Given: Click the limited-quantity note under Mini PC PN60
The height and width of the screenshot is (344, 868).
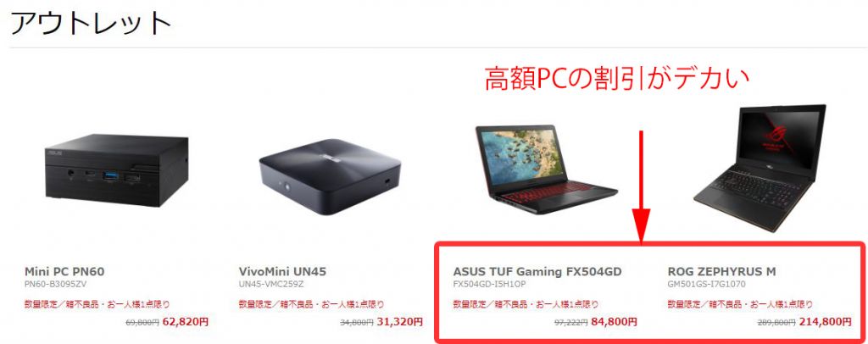Looking at the screenshot, I should (x=97, y=304).
